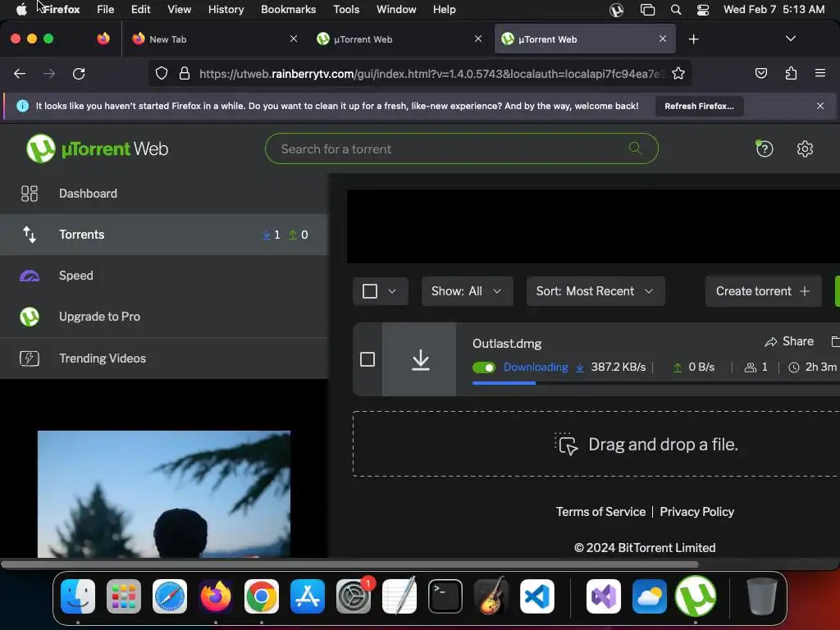
Task: Click the Downloading status label
Action: (x=535, y=367)
